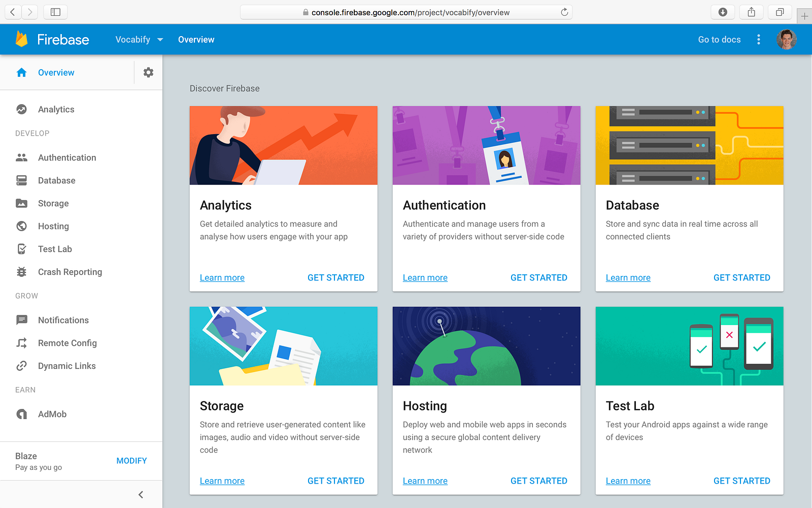Click the Safari share button

pos(752,12)
